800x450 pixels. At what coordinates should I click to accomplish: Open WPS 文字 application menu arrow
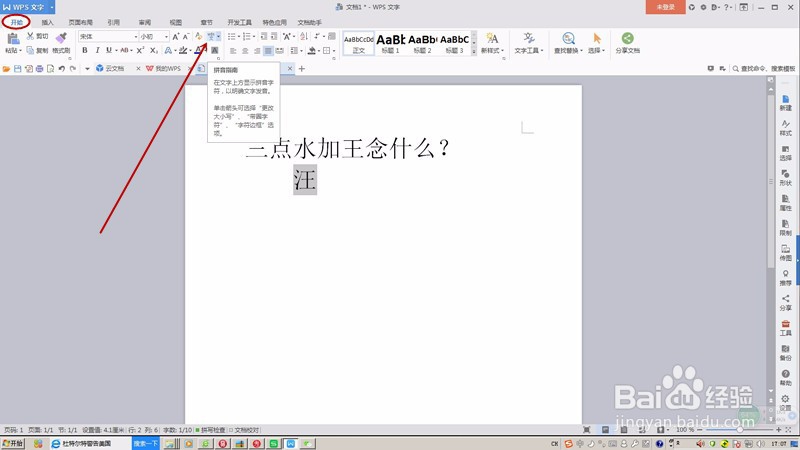(52, 7)
